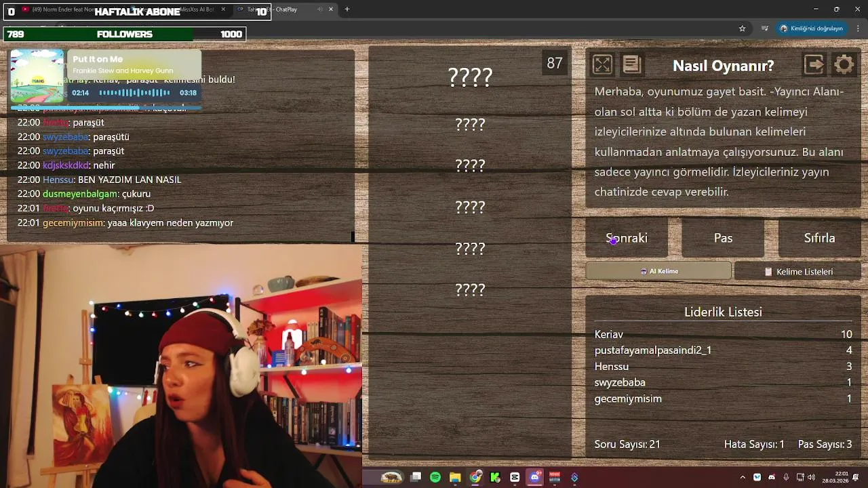
Task: Click the HAFTALIK ABONE goal bar
Action: (136, 12)
